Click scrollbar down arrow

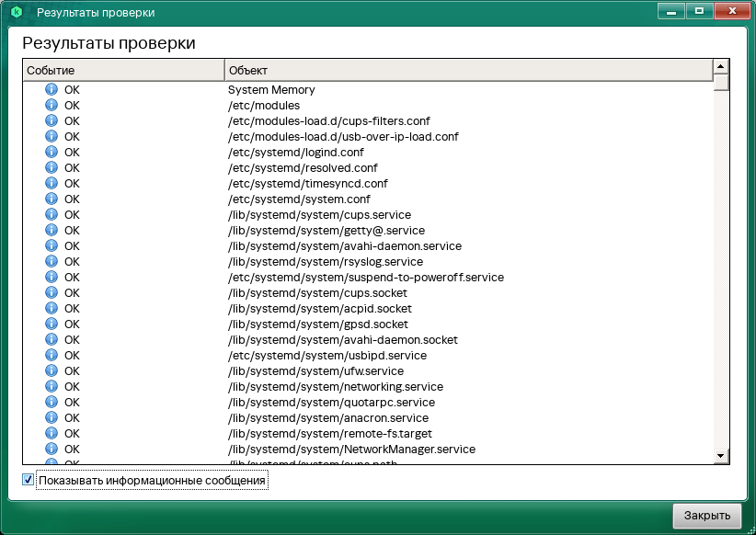pyautogui.click(x=721, y=457)
